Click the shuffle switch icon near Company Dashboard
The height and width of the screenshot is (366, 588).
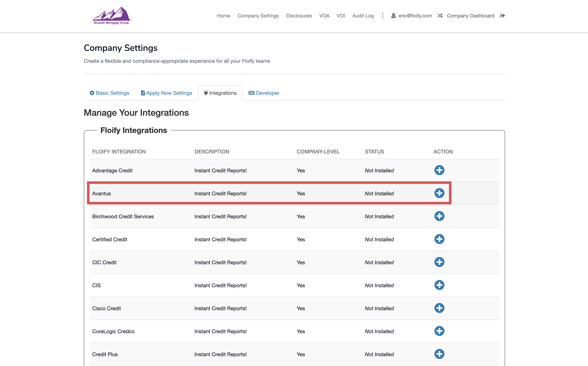440,16
